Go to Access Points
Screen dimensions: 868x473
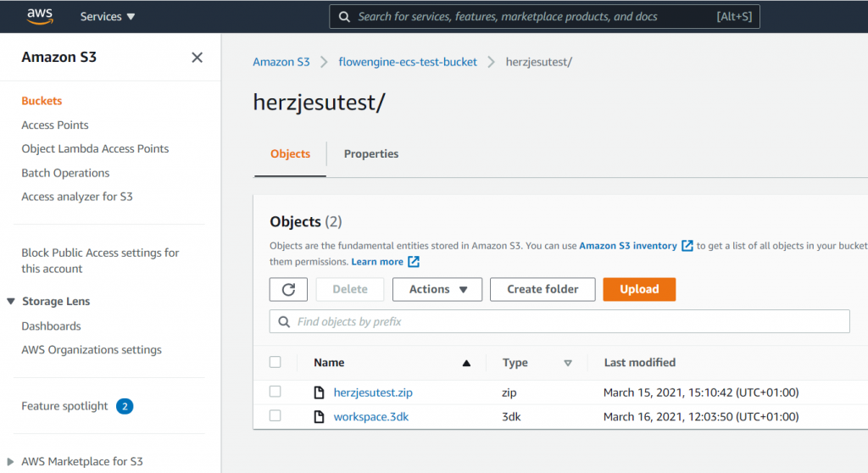(x=55, y=125)
